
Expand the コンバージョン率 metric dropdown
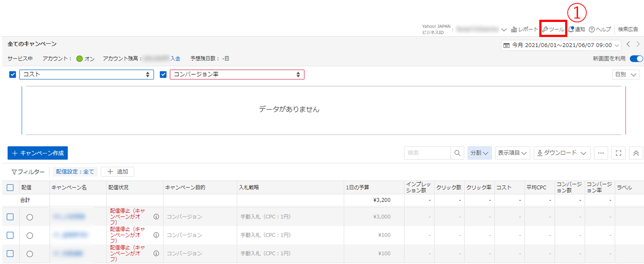point(237,74)
